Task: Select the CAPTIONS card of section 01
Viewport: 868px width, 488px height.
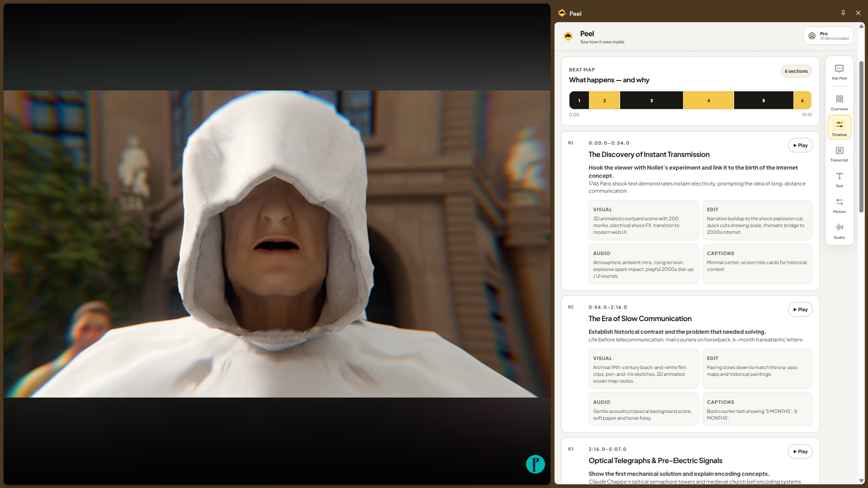Action: (x=757, y=264)
